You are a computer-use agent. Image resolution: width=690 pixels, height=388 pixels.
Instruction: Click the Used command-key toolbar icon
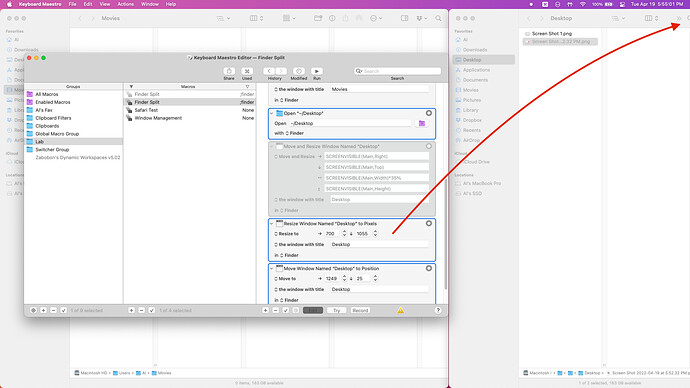tap(247, 71)
